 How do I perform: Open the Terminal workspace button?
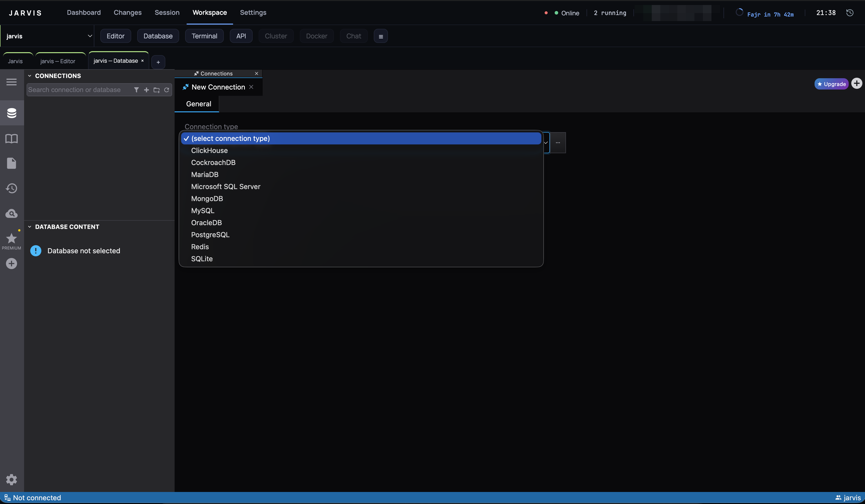coord(204,36)
